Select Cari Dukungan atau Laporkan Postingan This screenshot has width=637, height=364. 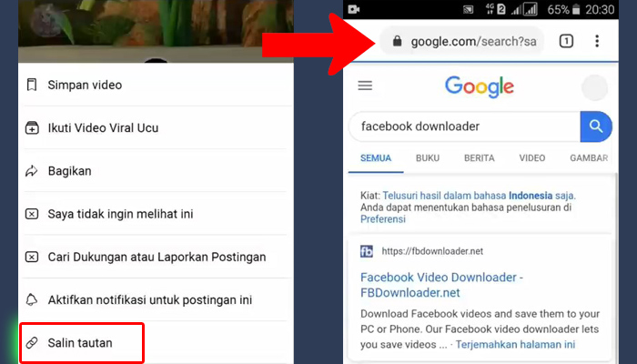point(156,258)
